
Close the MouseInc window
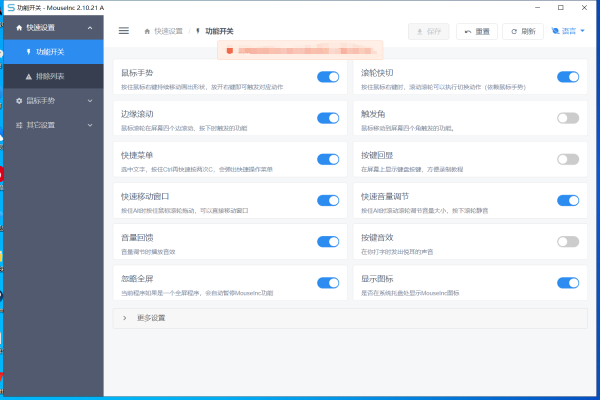pos(584,8)
